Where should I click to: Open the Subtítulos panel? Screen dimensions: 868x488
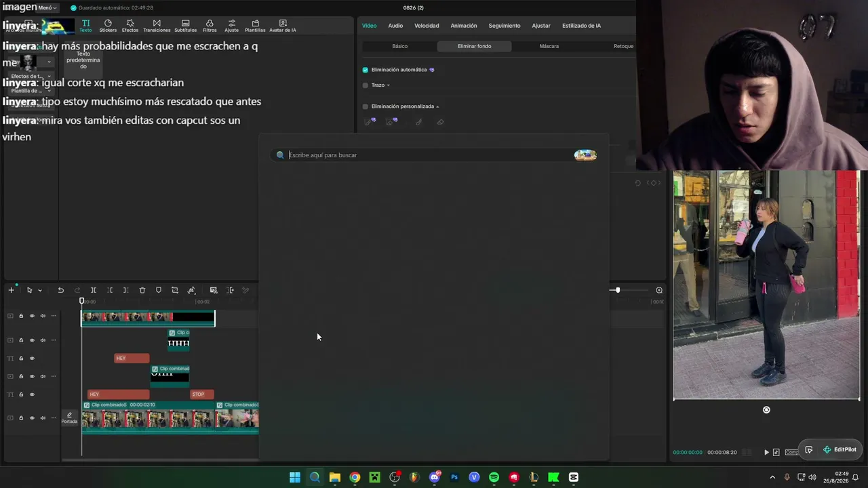(x=185, y=26)
